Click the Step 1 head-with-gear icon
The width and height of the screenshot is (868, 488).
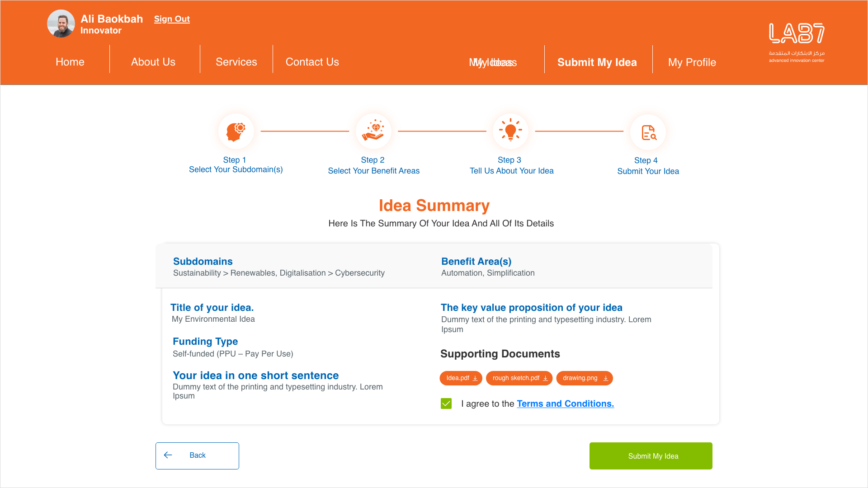[236, 131]
